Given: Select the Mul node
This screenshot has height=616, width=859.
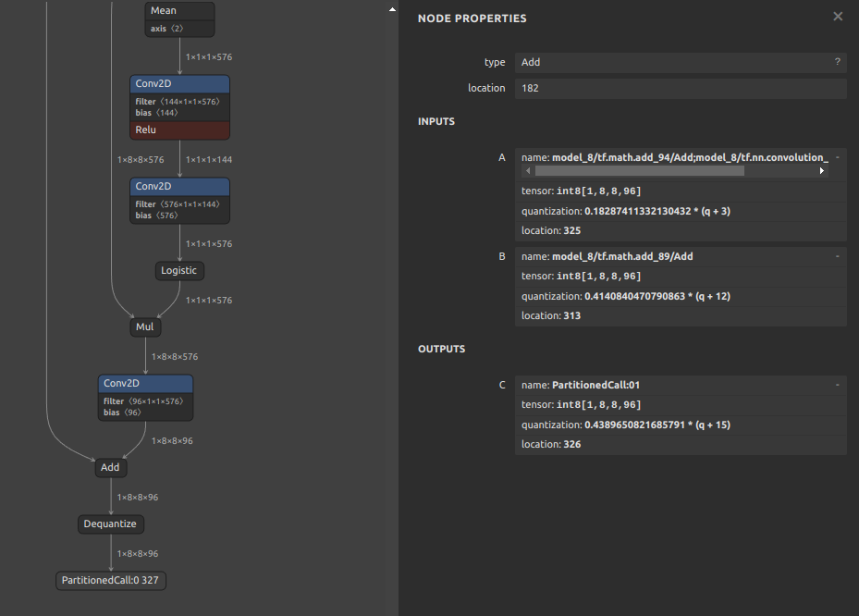Looking at the screenshot, I should pyautogui.click(x=144, y=326).
